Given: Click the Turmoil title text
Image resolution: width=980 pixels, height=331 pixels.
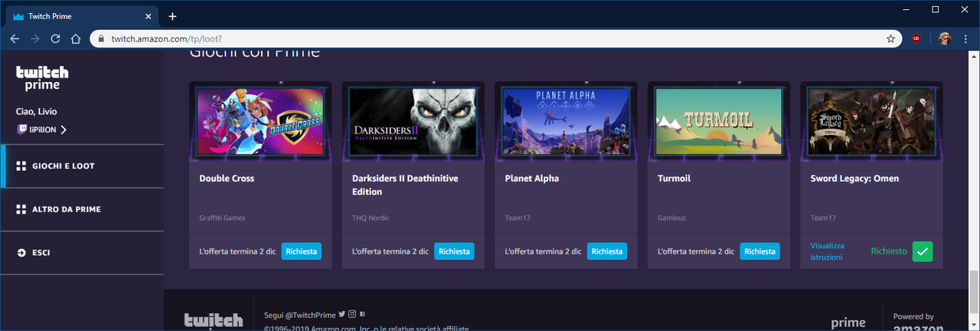Looking at the screenshot, I should click(676, 179).
